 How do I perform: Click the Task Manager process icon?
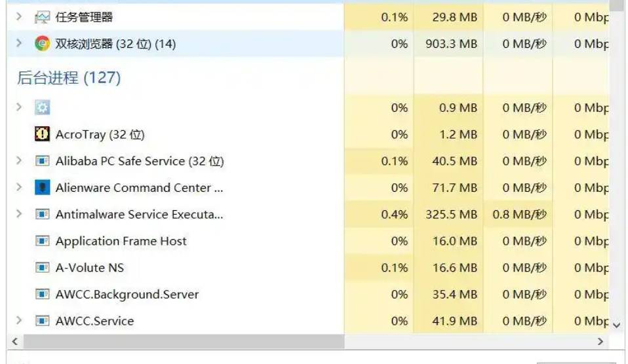(42, 18)
